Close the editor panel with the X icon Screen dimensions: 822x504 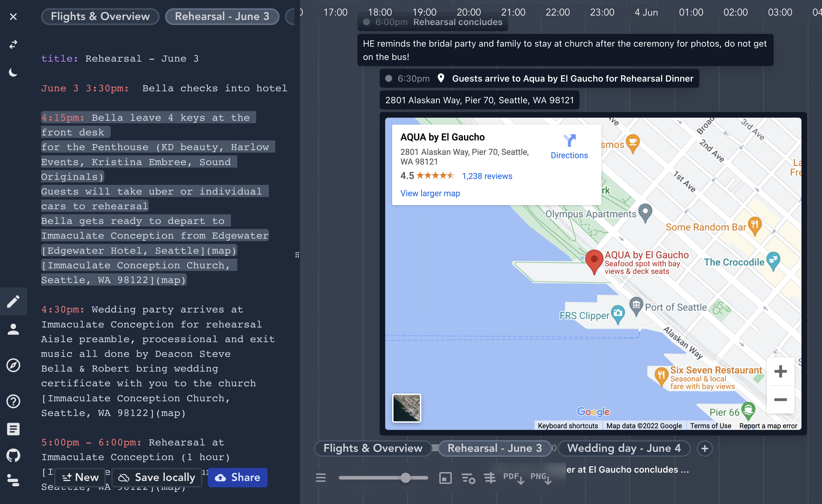[13, 17]
